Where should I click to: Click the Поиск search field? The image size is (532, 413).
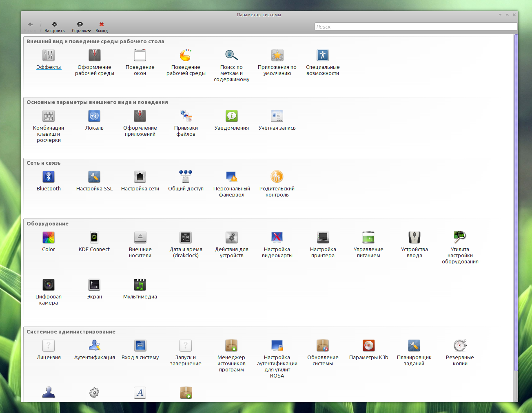[416, 27]
